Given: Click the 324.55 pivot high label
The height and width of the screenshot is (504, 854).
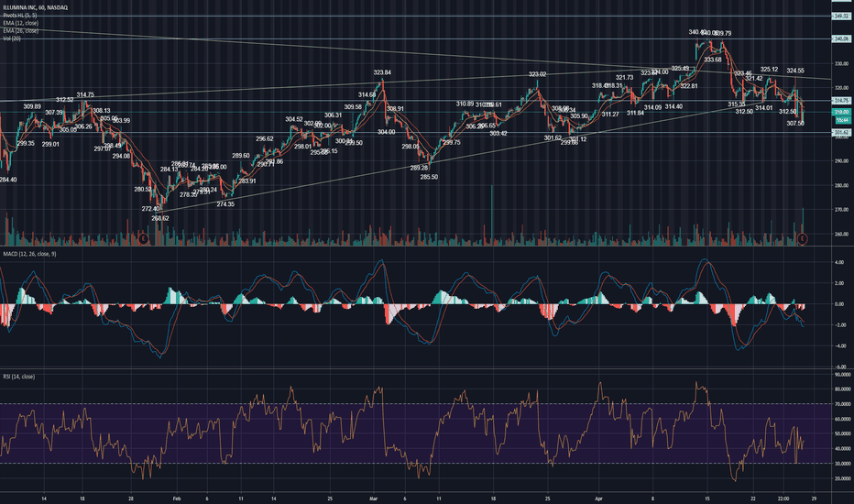Looking at the screenshot, I should (795, 71).
